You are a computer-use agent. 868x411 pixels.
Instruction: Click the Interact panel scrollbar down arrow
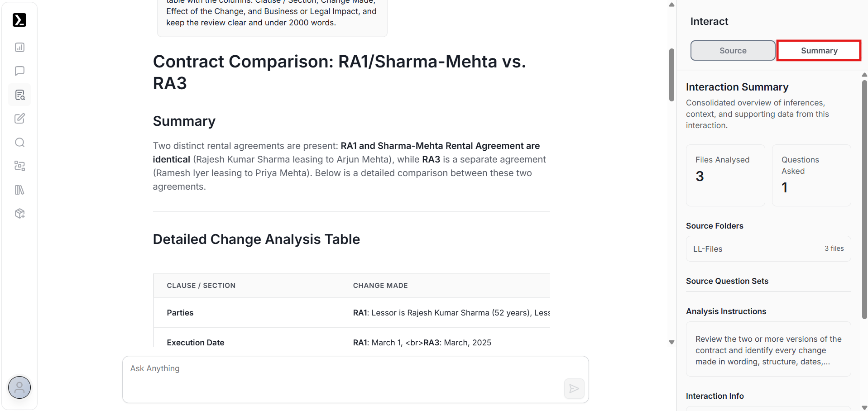(864, 407)
